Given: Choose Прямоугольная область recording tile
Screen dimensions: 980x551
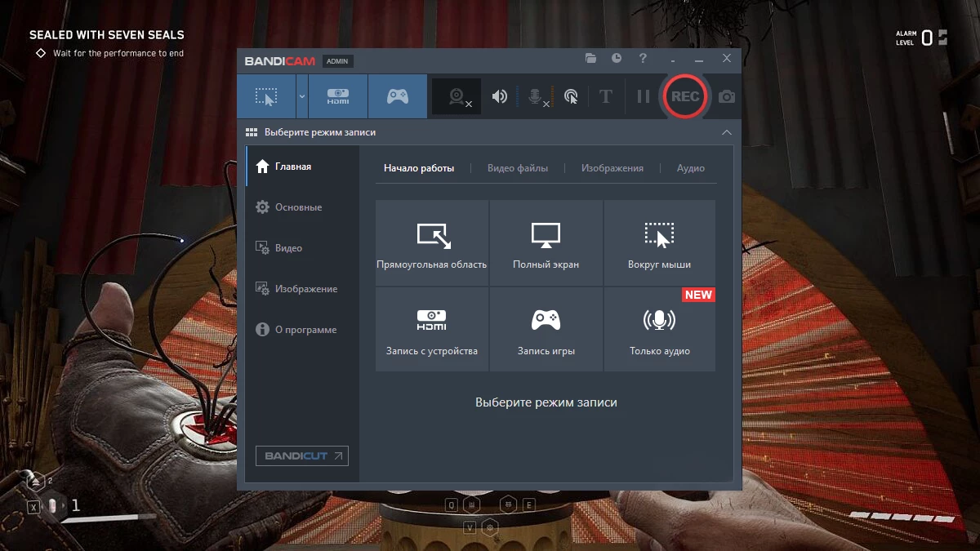Looking at the screenshot, I should tap(432, 243).
